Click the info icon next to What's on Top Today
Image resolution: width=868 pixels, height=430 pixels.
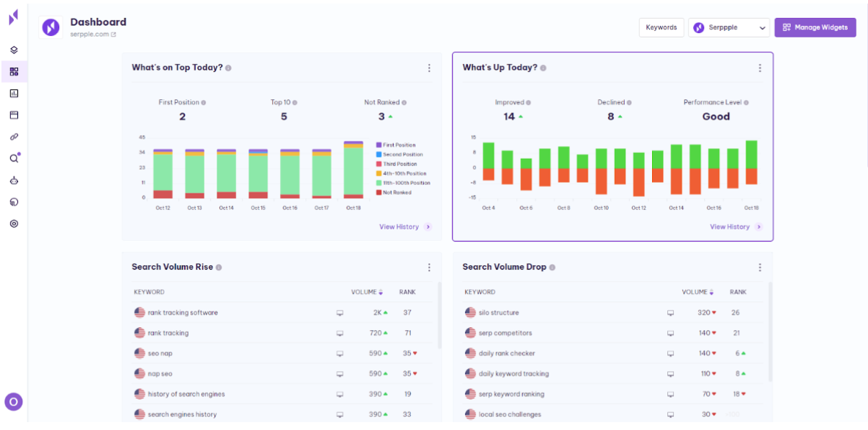[228, 68]
